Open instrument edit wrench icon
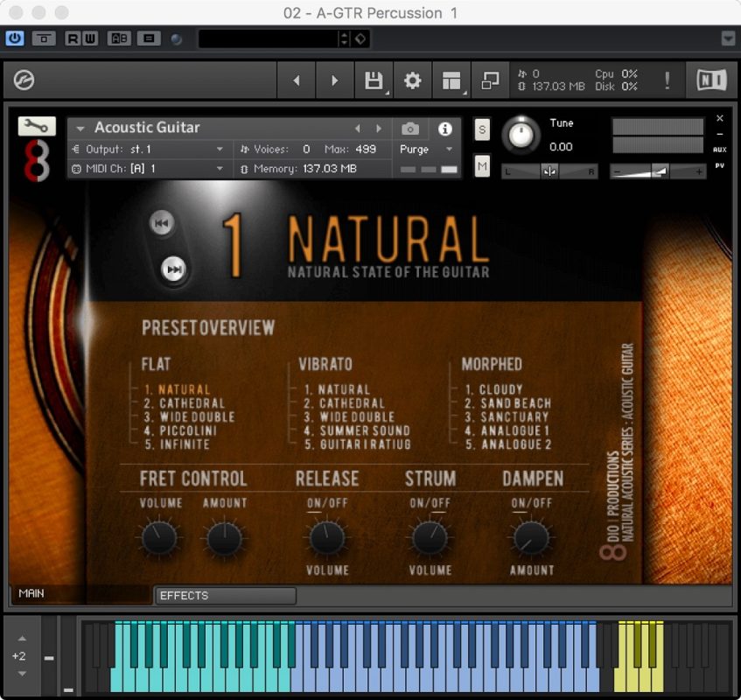Image resolution: width=741 pixels, height=700 pixels. pos(37,126)
